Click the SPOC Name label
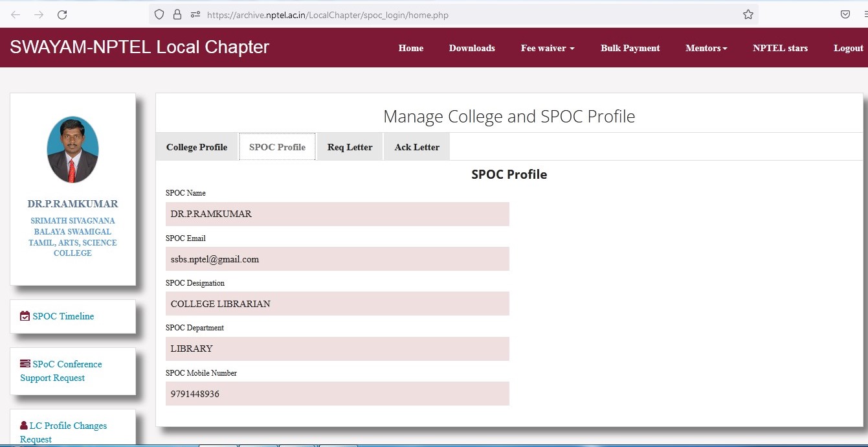Image resolution: width=868 pixels, height=447 pixels. 186,193
